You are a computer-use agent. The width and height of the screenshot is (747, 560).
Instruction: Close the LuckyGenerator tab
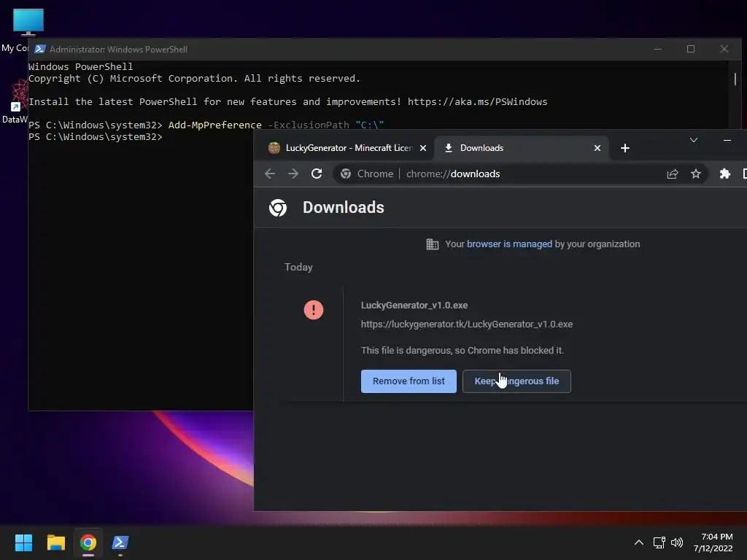click(422, 148)
